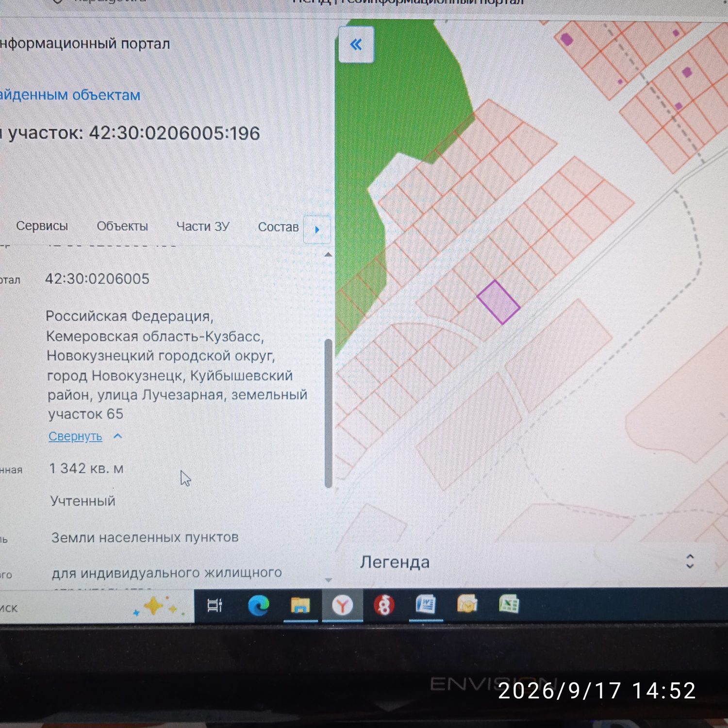728x728 pixels.
Task: Open Microsoft Word from the taskbar
Action: click(426, 605)
